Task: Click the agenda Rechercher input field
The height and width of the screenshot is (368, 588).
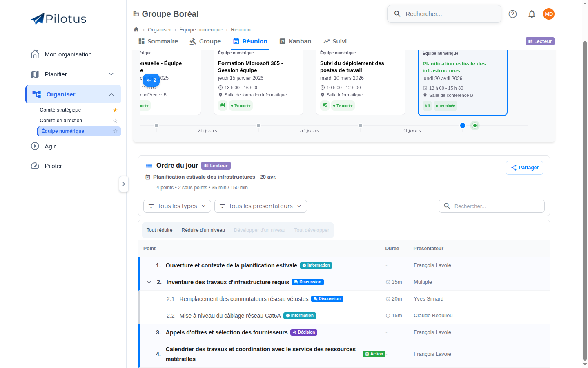Action: [492, 206]
